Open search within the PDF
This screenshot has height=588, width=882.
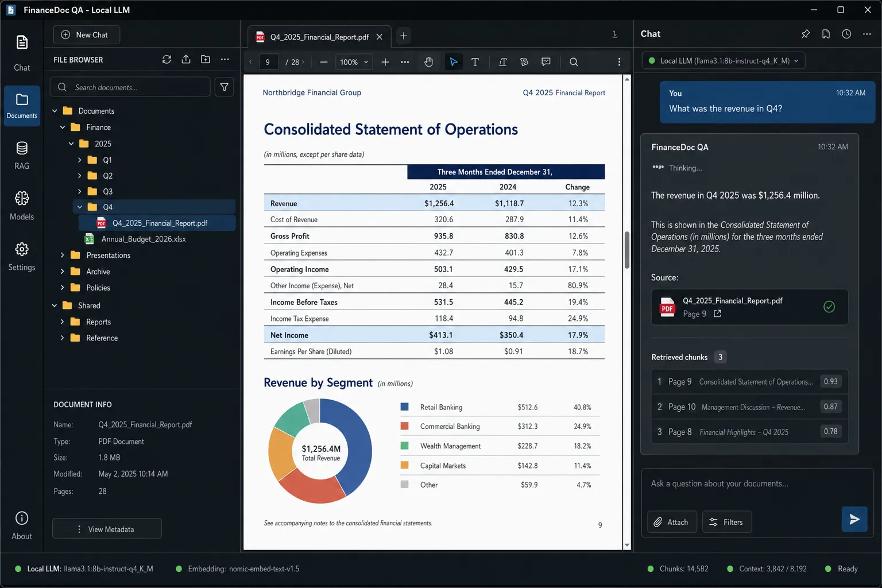574,61
